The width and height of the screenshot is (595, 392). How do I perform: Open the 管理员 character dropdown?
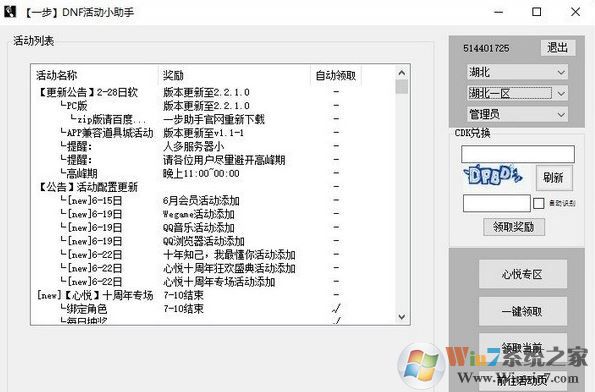pyautogui.click(x=517, y=114)
